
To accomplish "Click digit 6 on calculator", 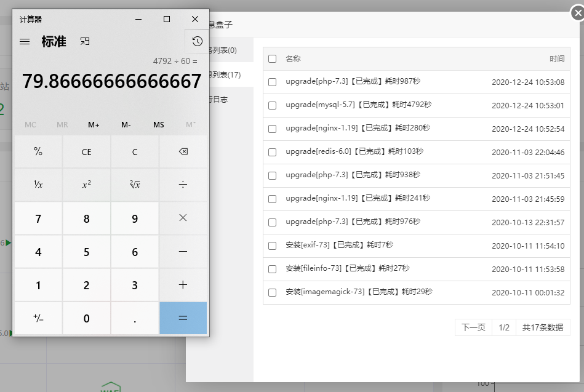I will pyautogui.click(x=135, y=252).
